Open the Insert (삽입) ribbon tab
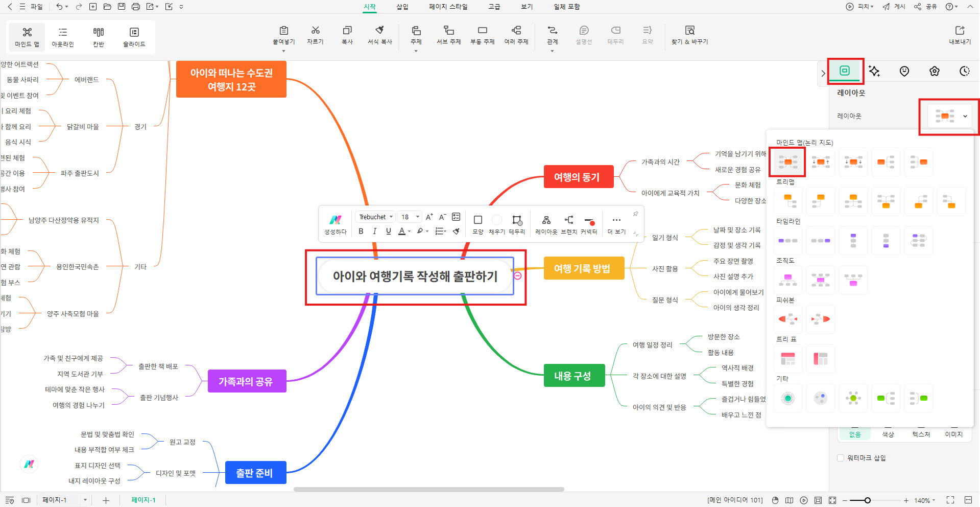Viewport: 980px width, 507px height. tap(402, 7)
